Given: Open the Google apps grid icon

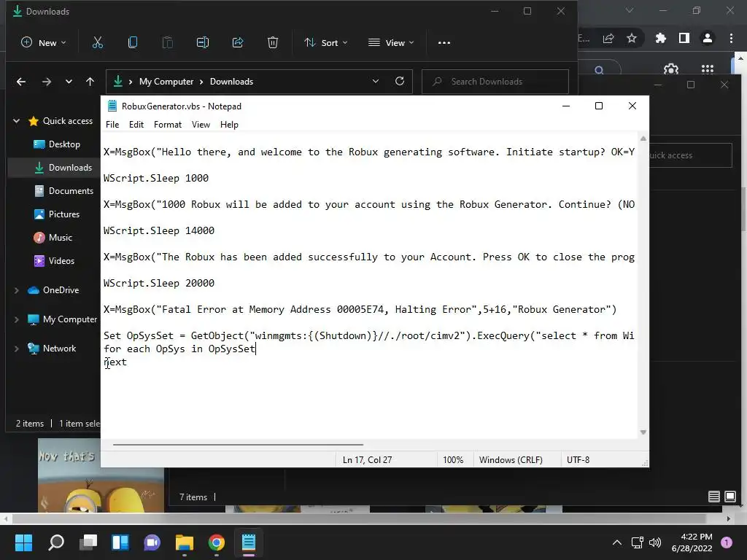Looking at the screenshot, I should click(708, 69).
